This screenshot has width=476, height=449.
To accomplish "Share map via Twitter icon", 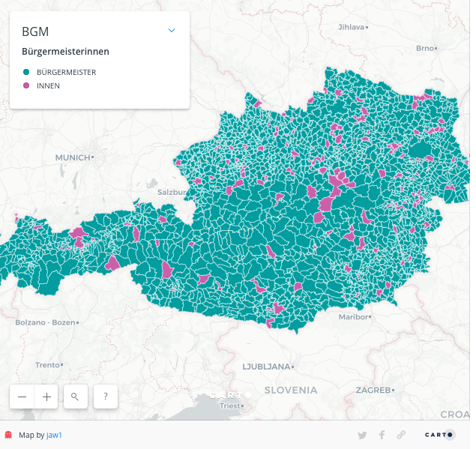I will click(x=362, y=435).
